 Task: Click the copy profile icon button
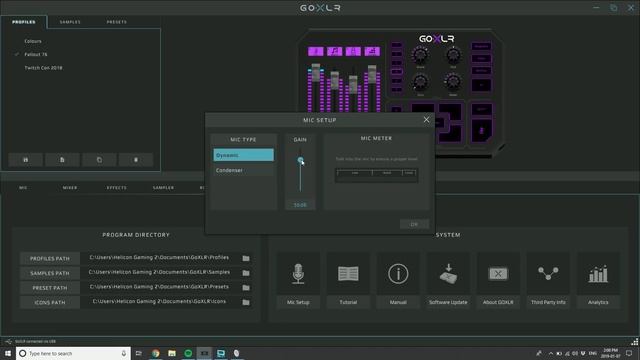point(99,160)
